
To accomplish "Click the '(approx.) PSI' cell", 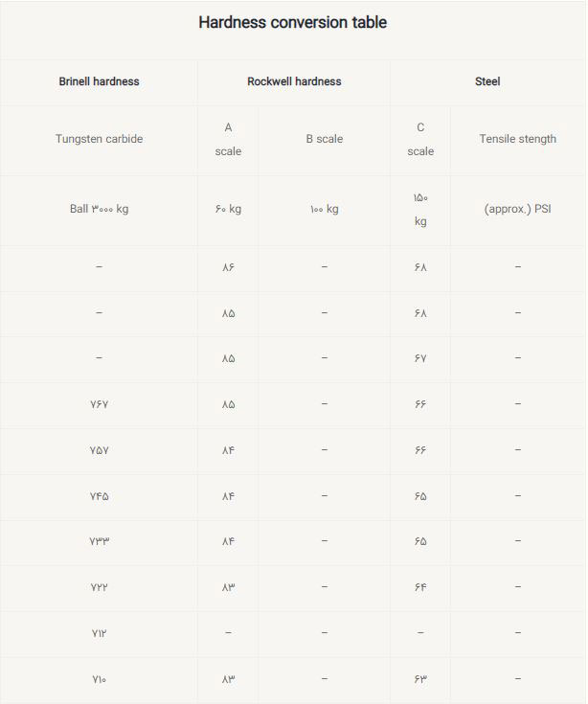I will 517,209.
